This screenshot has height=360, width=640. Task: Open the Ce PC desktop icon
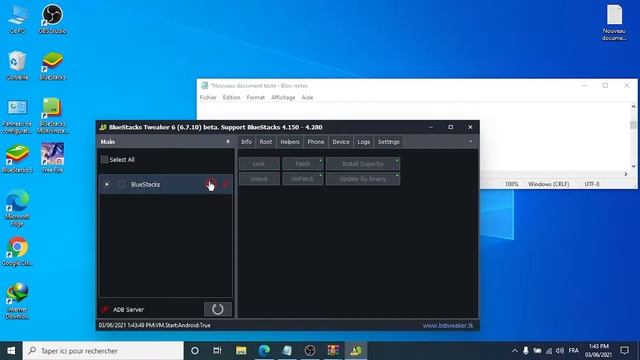(17, 19)
